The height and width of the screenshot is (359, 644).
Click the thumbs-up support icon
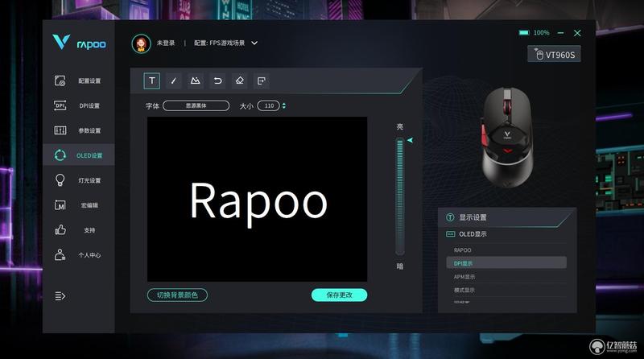pyautogui.click(x=60, y=229)
